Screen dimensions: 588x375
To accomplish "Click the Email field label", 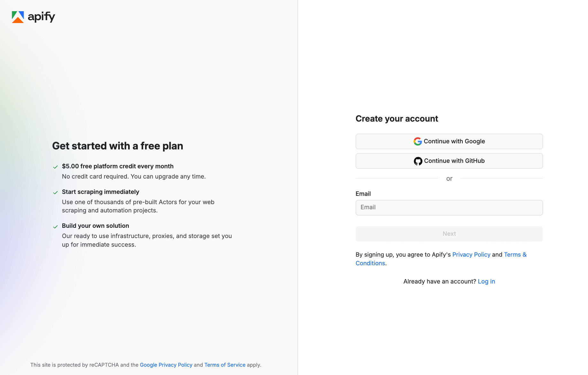I will (x=363, y=194).
